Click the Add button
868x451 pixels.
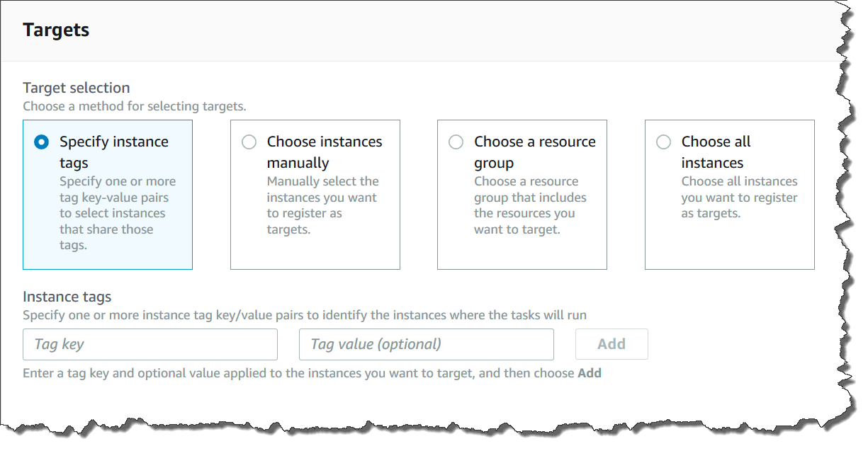(611, 344)
